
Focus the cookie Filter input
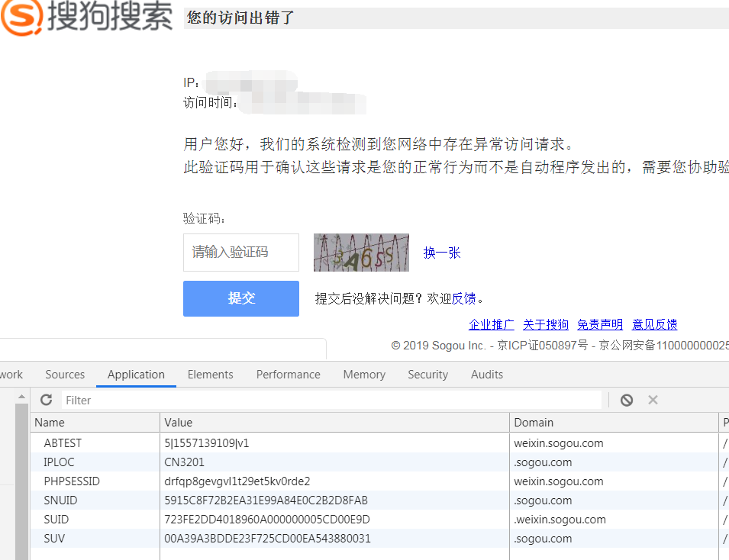[331, 400]
